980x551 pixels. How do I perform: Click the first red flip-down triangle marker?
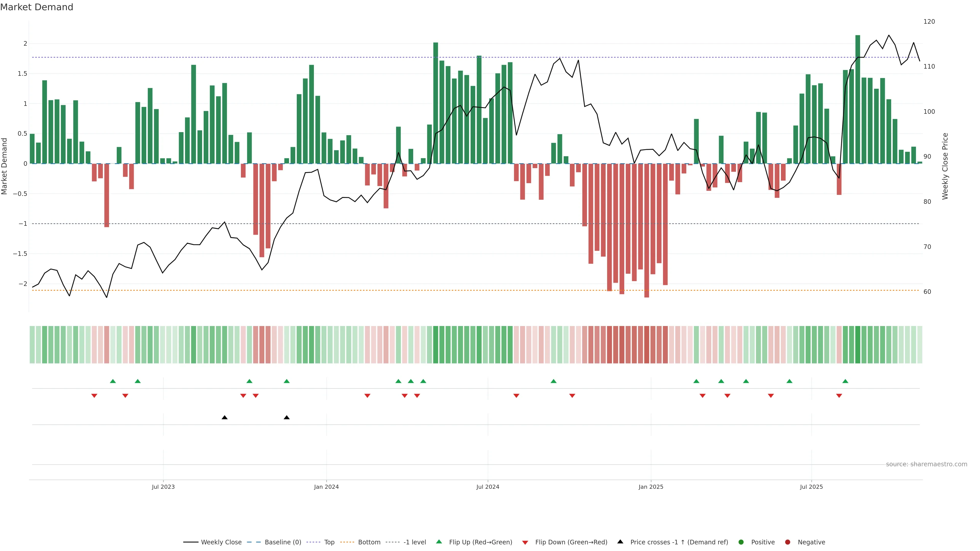(x=94, y=396)
